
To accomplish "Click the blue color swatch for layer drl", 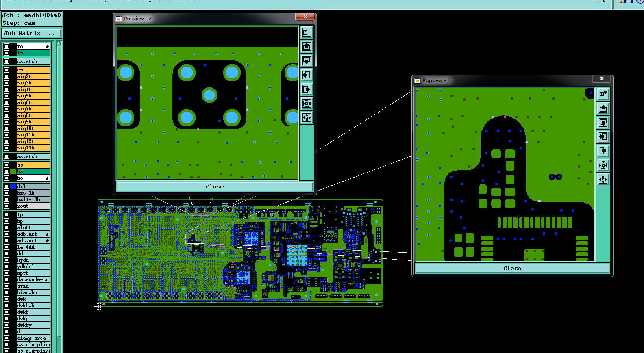I will pyautogui.click(x=13, y=186).
